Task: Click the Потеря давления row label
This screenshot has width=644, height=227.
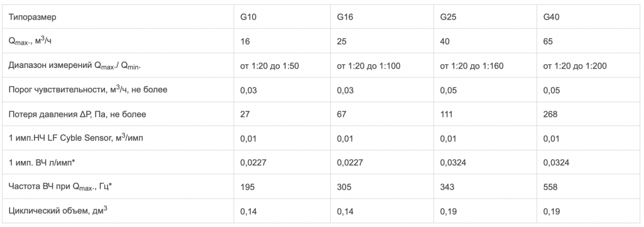Action: [x=77, y=114]
